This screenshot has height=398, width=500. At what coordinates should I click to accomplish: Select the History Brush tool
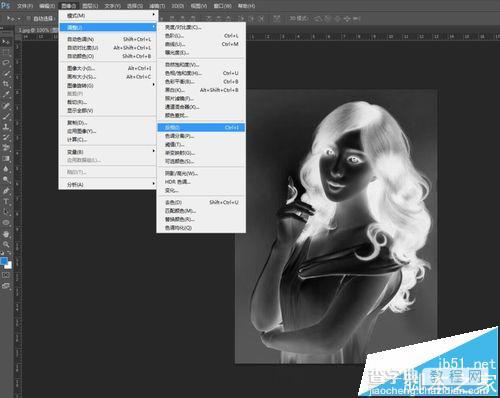pyautogui.click(x=6, y=137)
